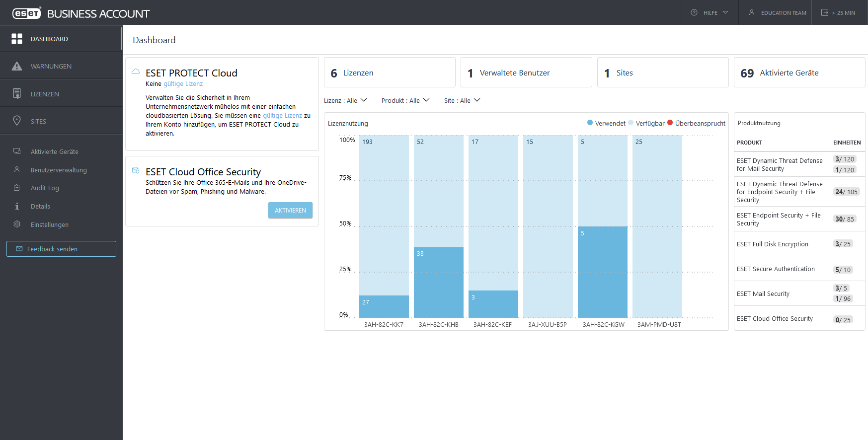The image size is (868, 440).
Task: Click the used bar segment showing 27
Action: click(384, 306)
